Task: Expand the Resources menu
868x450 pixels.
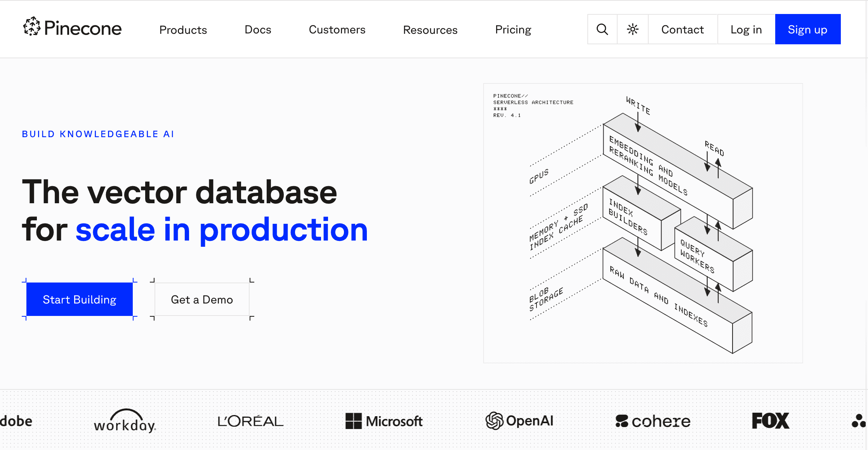Action: (430, 30)
